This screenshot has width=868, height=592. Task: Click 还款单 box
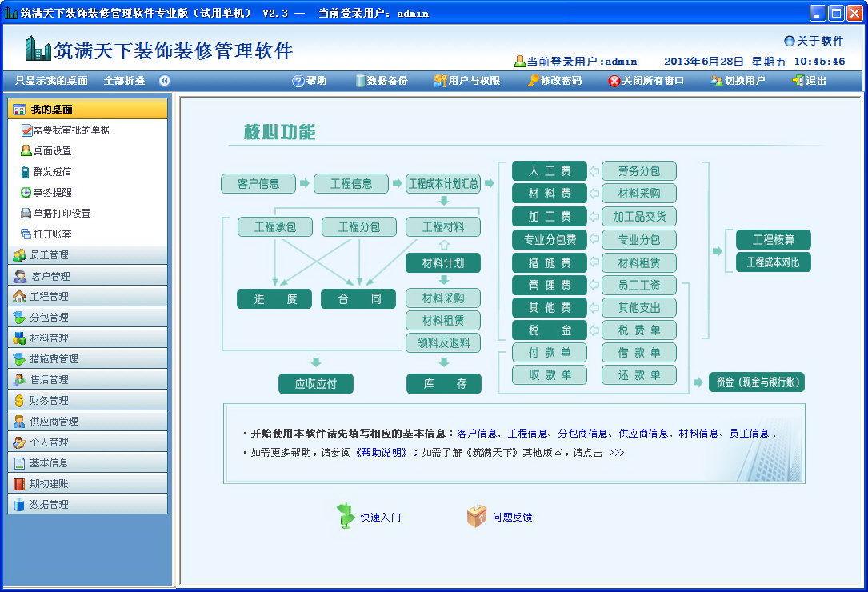[x=639, y=375]
